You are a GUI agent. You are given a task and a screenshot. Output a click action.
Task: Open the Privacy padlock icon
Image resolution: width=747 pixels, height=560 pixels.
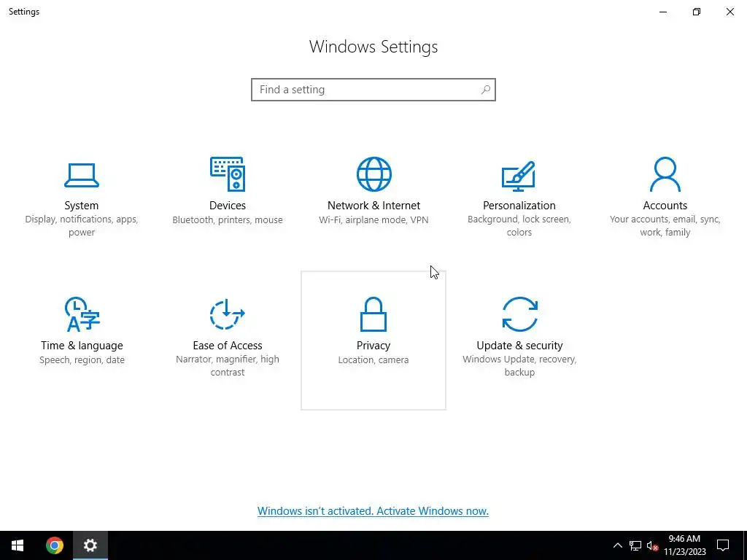pyautogui.click(x=373, y=314)
